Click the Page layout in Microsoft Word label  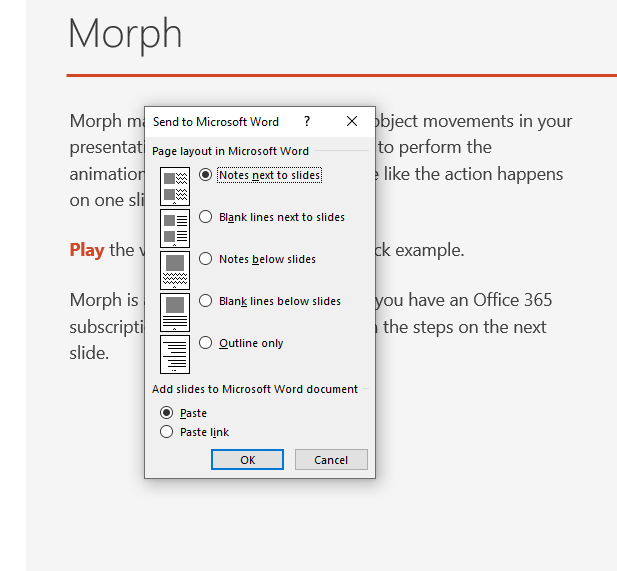point(230,151)
